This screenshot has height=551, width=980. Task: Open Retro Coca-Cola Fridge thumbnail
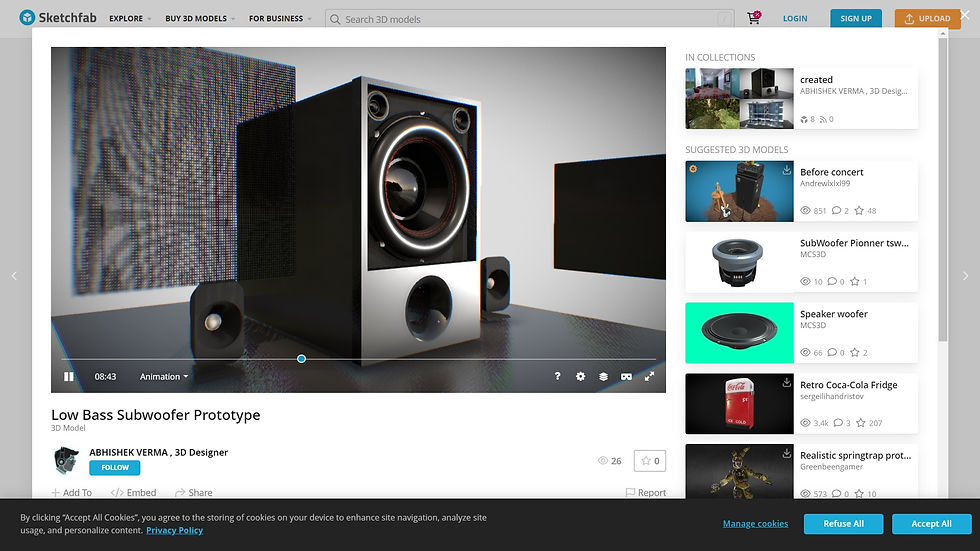point(739,404)
